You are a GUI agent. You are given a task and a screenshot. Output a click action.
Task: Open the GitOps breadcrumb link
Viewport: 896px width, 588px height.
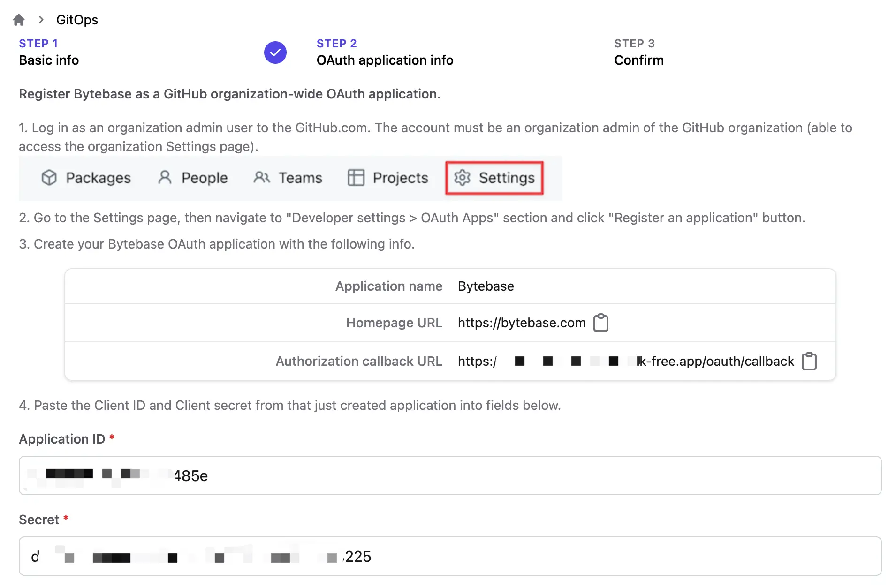pos(77,20)
